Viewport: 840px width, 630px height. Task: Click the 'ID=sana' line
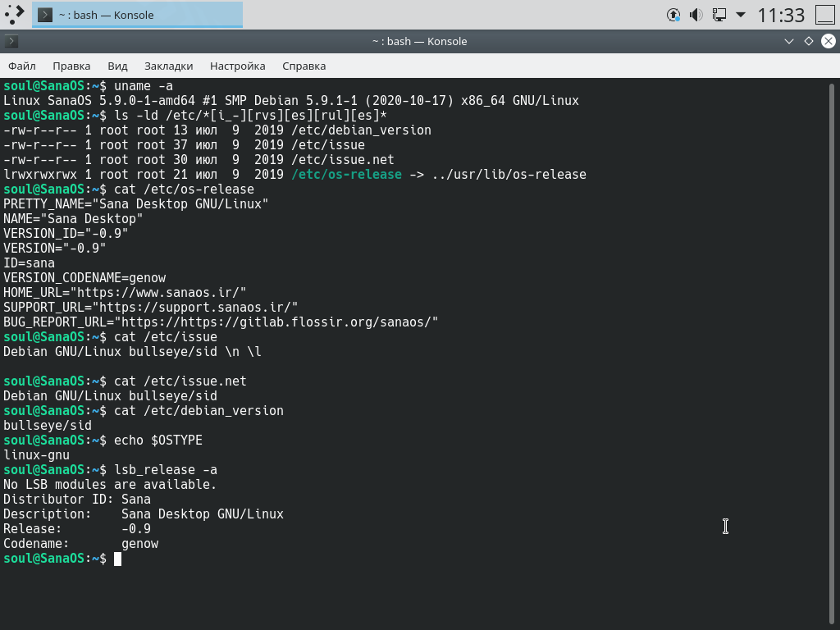pos(29,263)
